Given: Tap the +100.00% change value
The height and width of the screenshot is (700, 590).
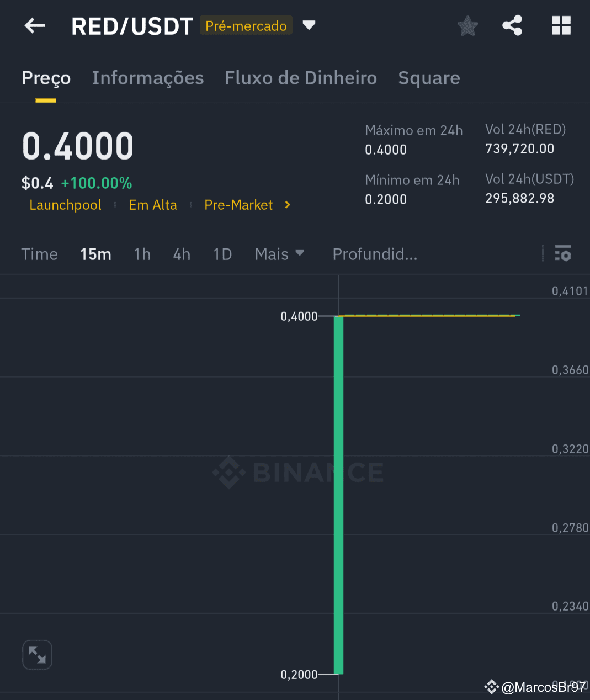Looking at the screenshot, I should (x=97, y=183).
